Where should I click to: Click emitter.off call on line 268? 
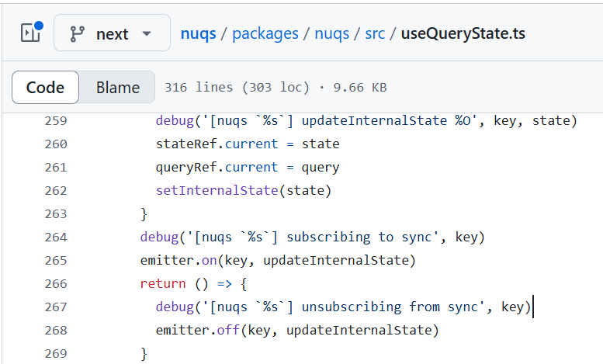(x=198, y=330)
